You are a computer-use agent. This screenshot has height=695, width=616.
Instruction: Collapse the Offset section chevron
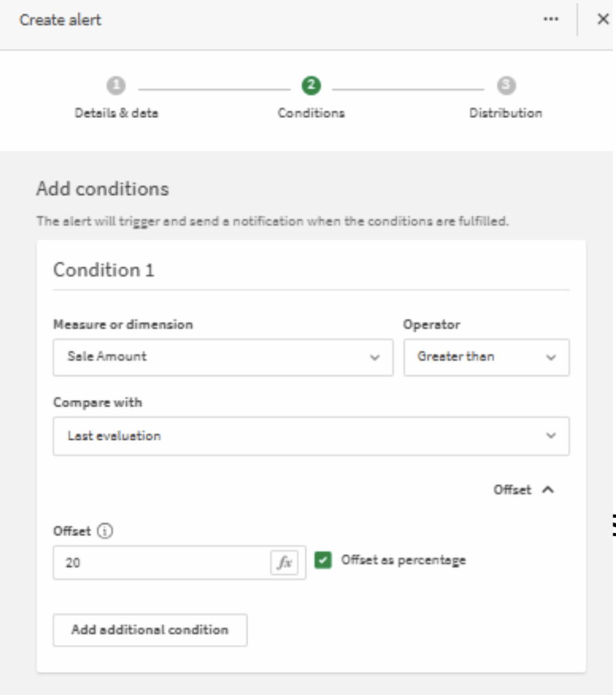point(549,490)
